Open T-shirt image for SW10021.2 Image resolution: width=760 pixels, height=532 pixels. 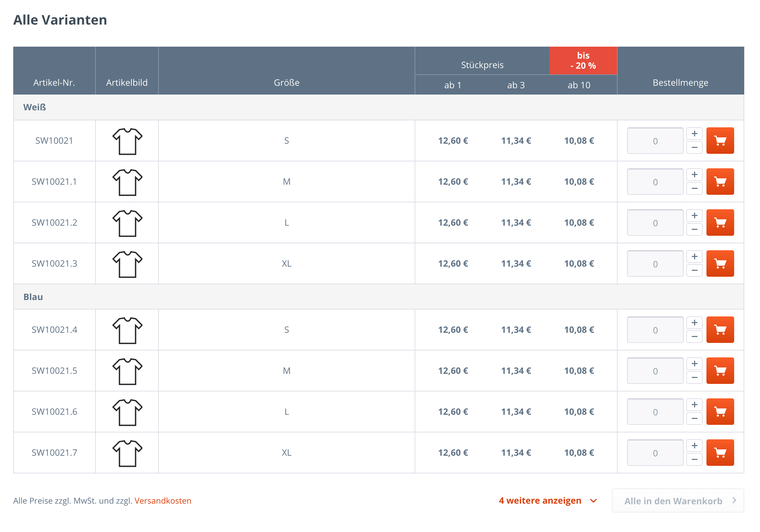(x=127, y=223)
